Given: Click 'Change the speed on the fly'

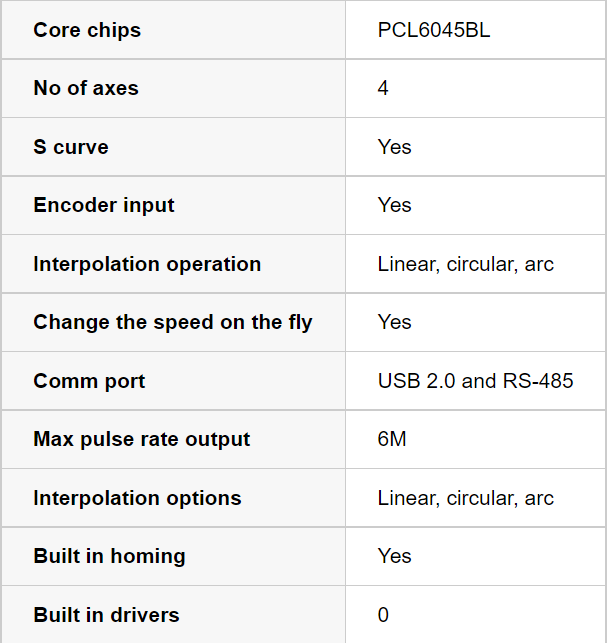Looking at the screenshot, I should [173, 323].
